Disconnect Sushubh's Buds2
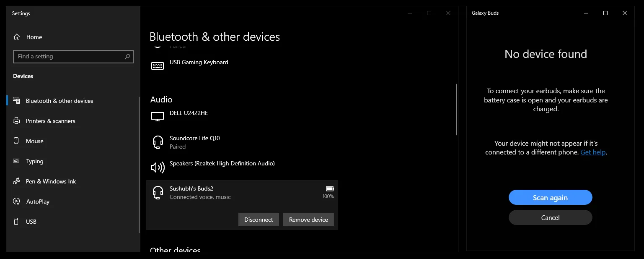The width and height of the screenshot is (644, 259). coord(259,220)
